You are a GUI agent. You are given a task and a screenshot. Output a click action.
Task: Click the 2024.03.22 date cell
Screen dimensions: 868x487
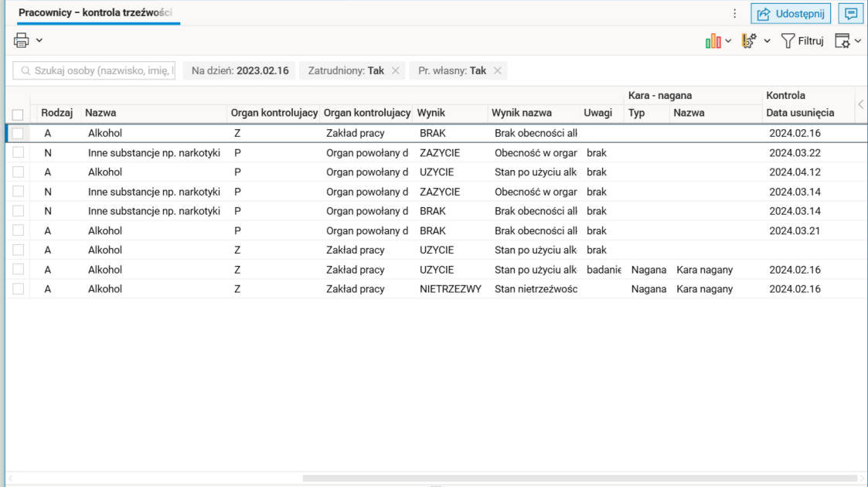[795, 153]
